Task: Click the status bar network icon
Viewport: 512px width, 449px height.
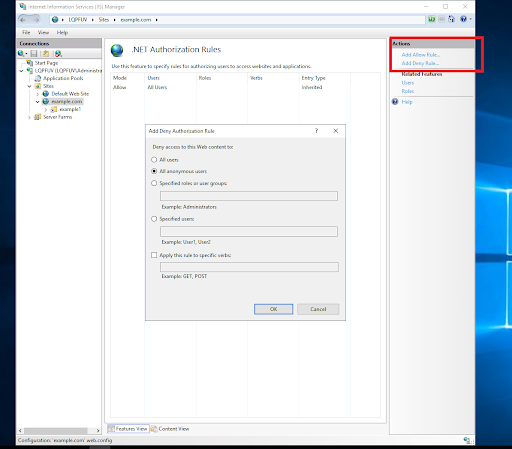Action: pos(468,440)
